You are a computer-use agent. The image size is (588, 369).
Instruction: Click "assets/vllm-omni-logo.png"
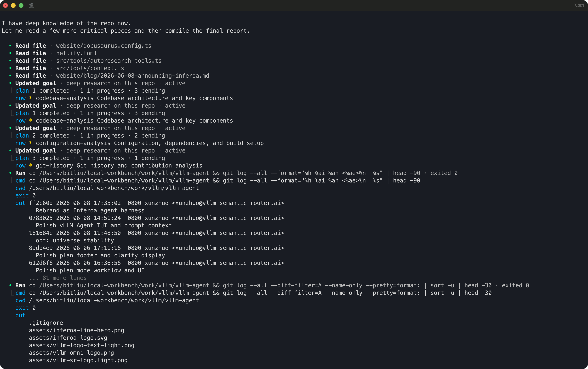71,353
